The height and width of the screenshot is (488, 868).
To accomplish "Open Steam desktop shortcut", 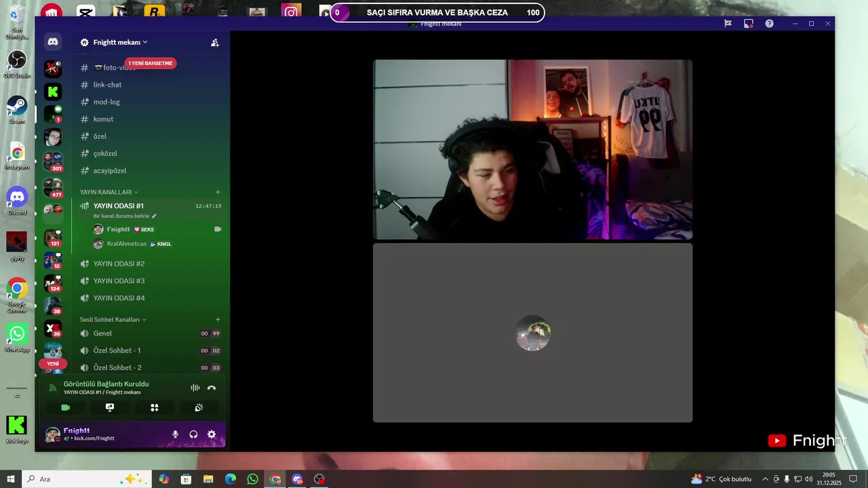I will (17, 110).
